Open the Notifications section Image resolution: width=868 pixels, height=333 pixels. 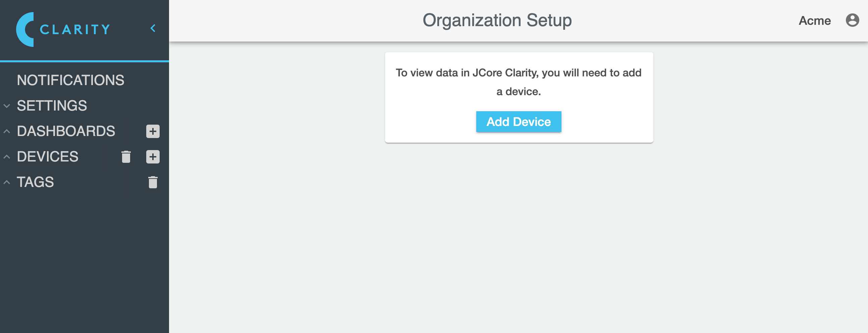coord(70,80)
